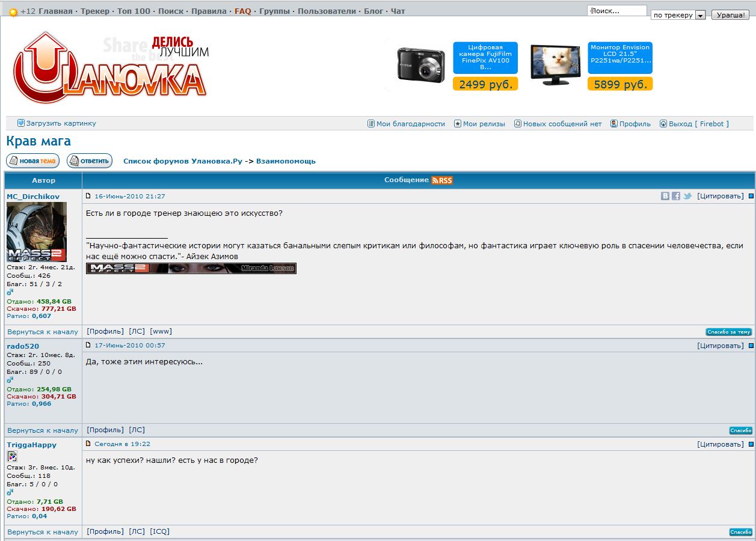Click post icon next to 16-Июнь-2010 date
756x541 pixels.
[88, 196]
